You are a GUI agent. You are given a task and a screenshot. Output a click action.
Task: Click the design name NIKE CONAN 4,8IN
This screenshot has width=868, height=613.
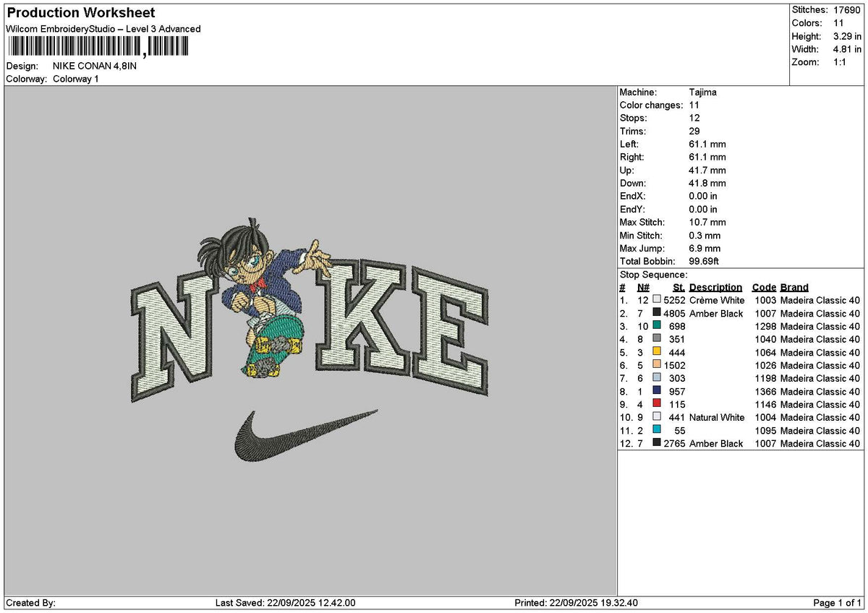[95, 66]
